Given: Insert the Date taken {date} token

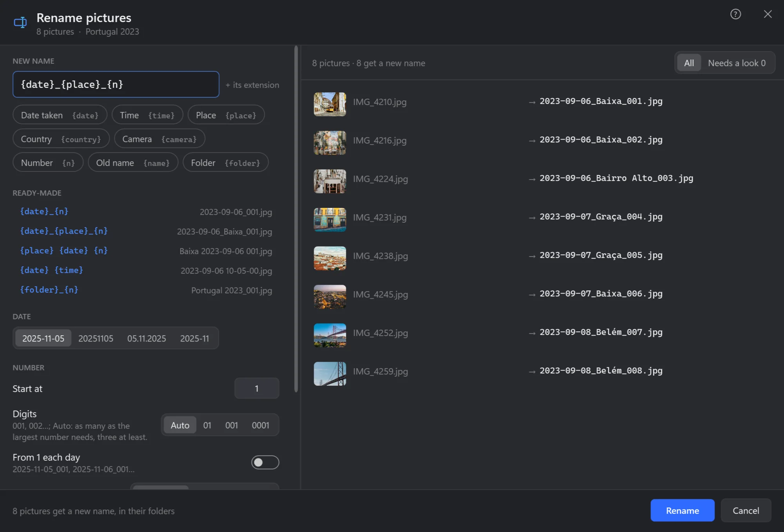Looking at the screenshot, I should (x=60, y=115).
